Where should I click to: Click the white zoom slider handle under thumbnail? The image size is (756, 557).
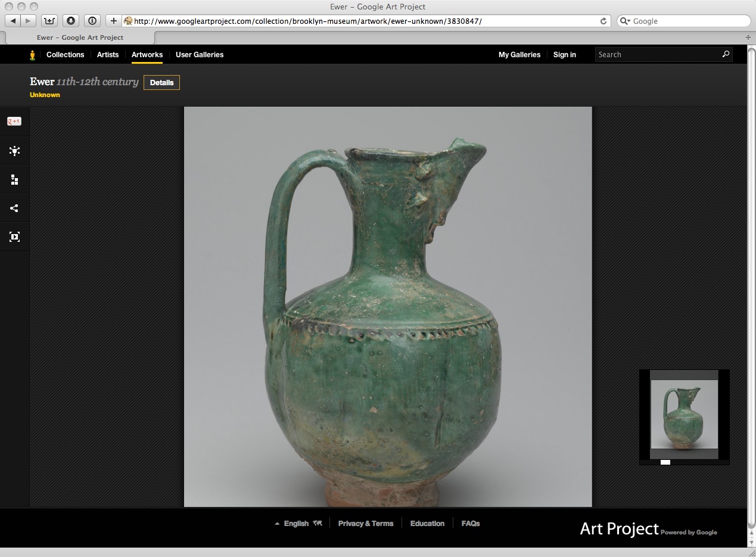(665, 462)
